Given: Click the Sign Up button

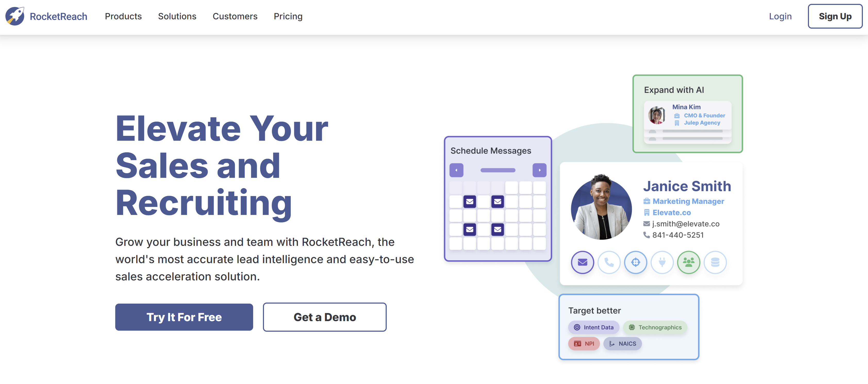Looking at the screenshot, I should click(835, 16).
